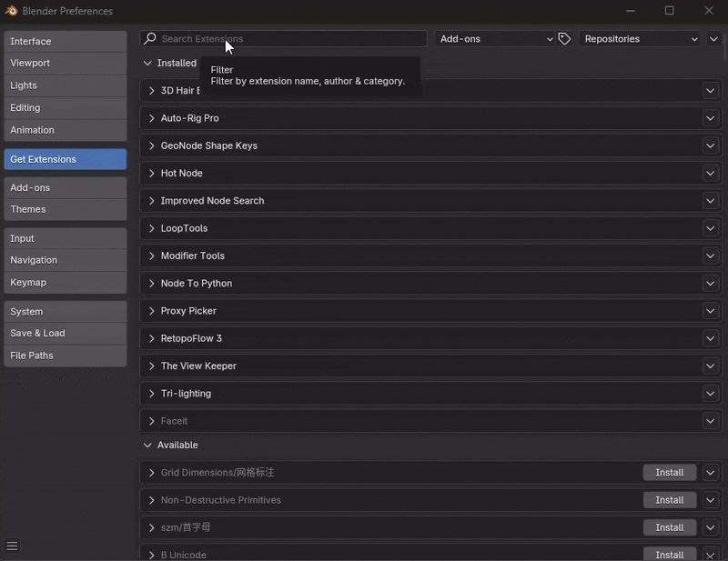This screenshot has height=561, width=728.
Task: Open the Keymap preferences tab
Action: pos(66,283)
